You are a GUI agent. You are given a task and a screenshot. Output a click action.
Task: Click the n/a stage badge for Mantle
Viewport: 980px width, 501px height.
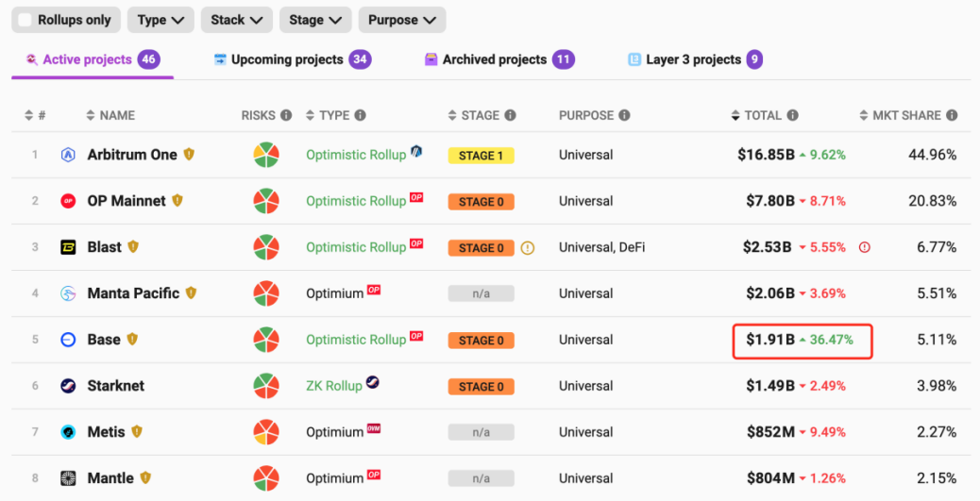point(482,479)
